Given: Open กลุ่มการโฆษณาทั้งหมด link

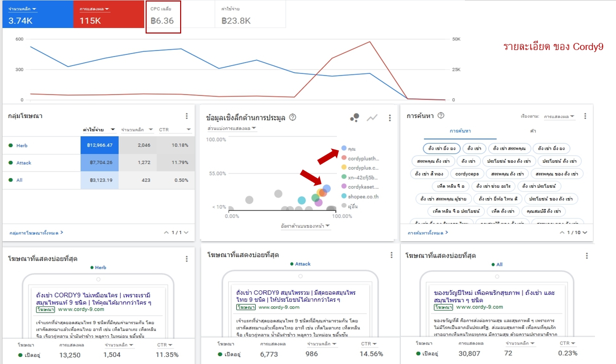Looking at the screenshot, I should click(x=36, y=232).
